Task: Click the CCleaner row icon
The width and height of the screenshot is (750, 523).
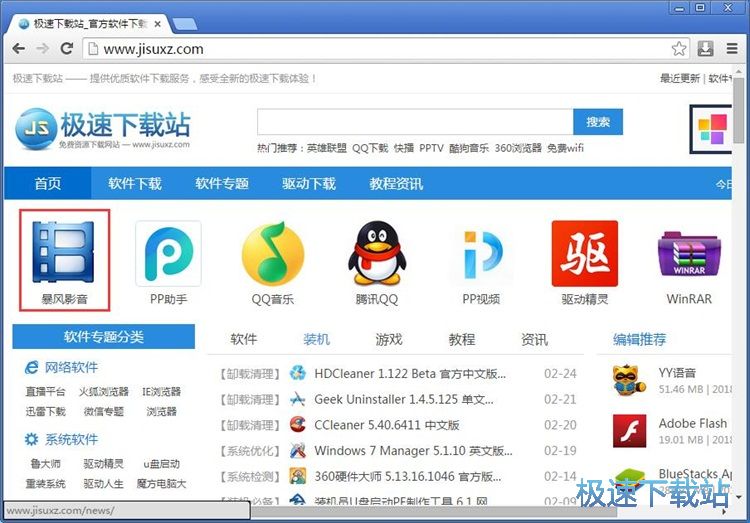Action: point(298,424)
